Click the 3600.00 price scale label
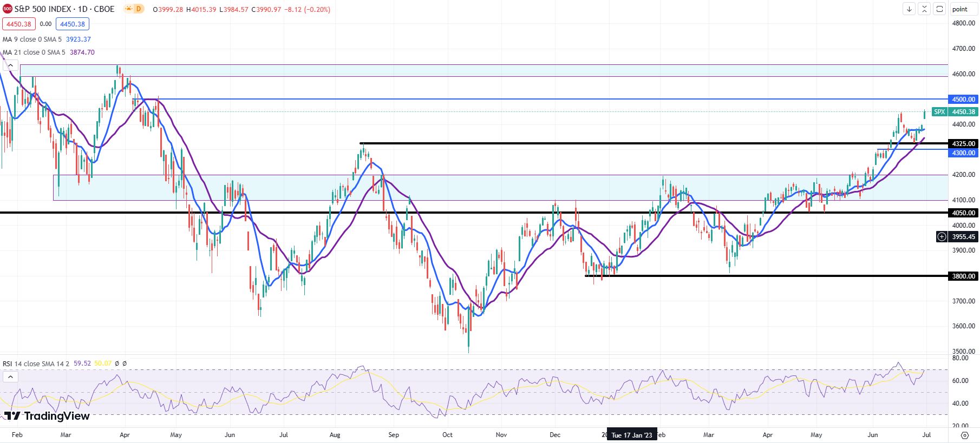This screenshot has height=443, width=980. [x=963, y=326]
